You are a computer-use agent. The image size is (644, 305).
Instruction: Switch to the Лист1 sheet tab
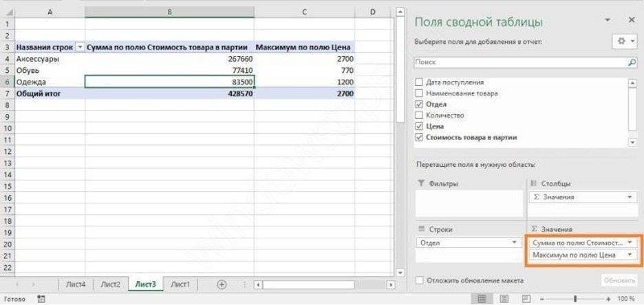click(x=180, y=284)
